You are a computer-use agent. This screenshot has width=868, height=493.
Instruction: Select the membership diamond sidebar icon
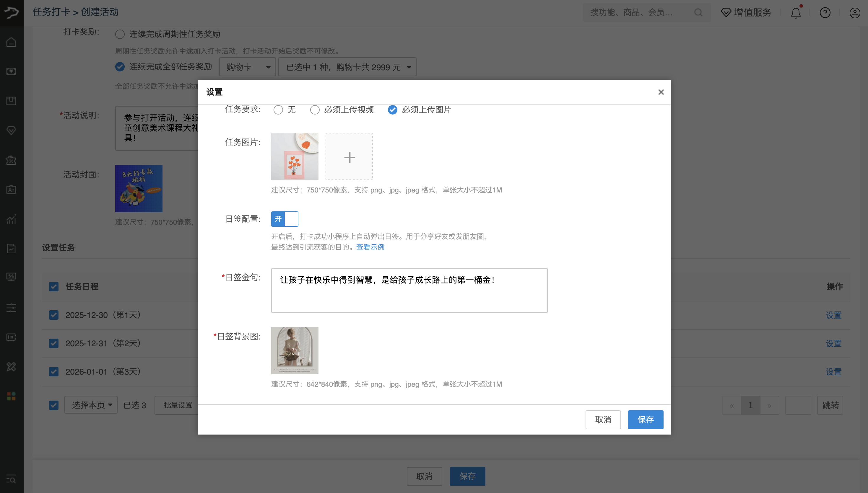click(x=11, y=130)
